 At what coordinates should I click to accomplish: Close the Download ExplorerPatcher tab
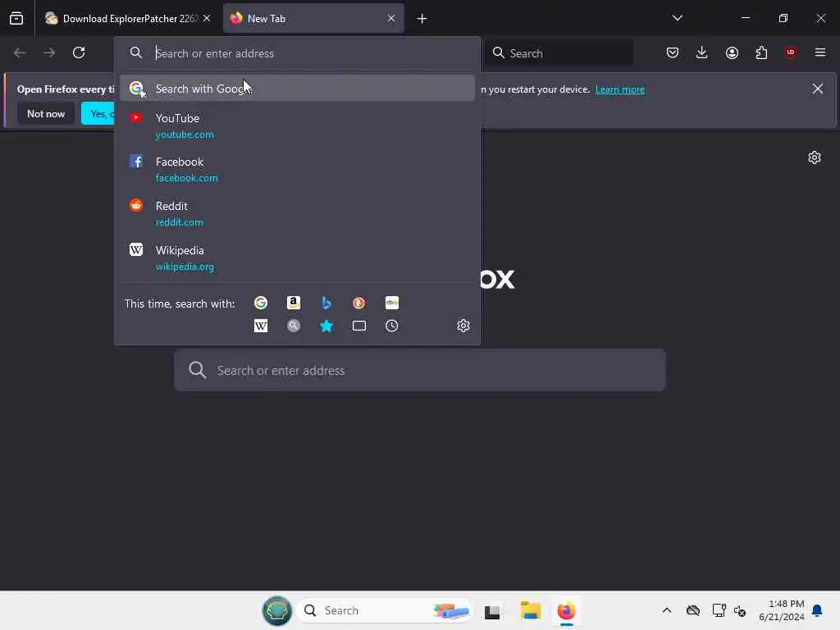click(x=207, y=18)
